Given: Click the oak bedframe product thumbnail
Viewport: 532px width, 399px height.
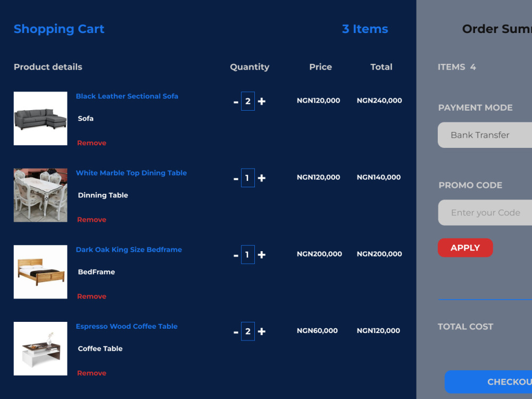Looking at the screenshot, I should tap(40, 272).
